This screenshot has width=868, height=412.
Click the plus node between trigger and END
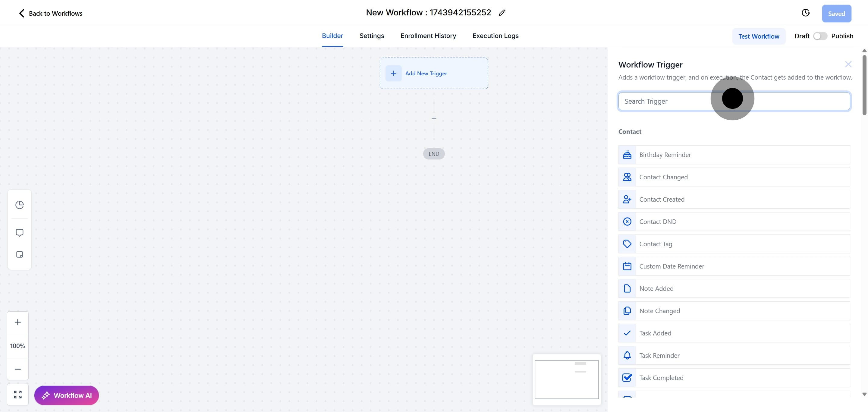434,118
